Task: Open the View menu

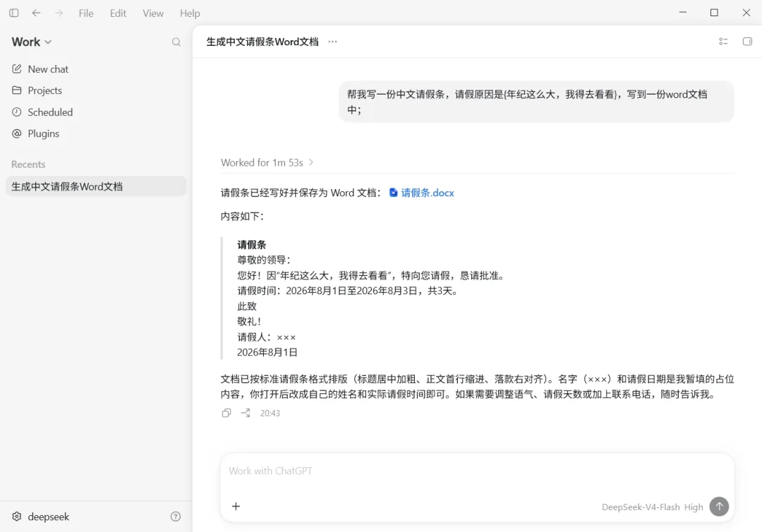Action: click(x=153, y=13)
